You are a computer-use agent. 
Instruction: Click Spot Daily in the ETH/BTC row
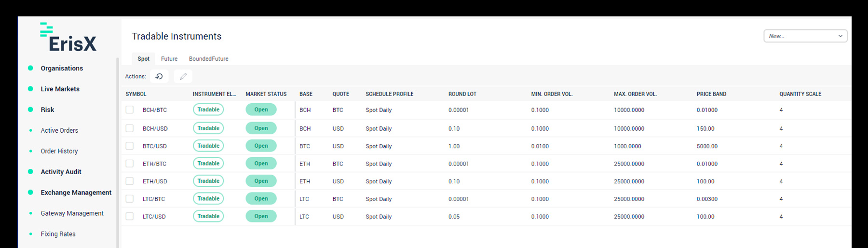(379, 164)
